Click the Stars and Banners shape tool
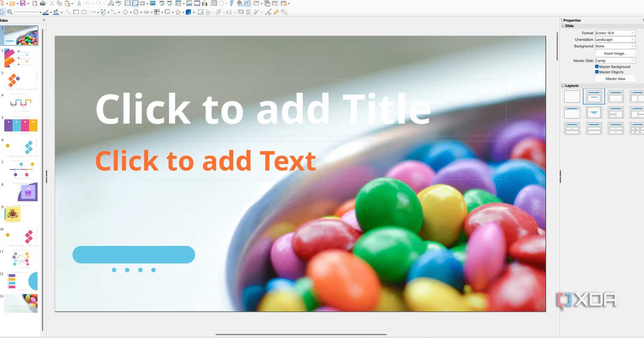The image size is (644, 338). point(178,12)
